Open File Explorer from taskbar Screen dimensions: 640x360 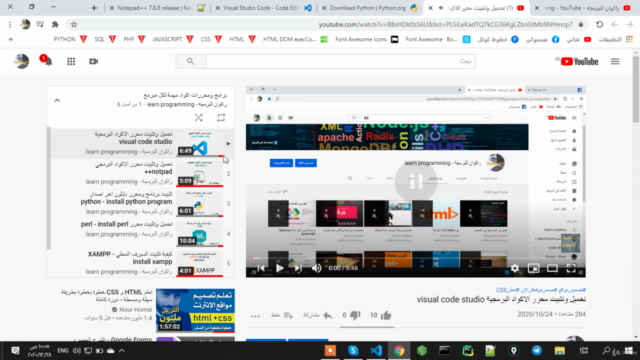pos(559,351)
